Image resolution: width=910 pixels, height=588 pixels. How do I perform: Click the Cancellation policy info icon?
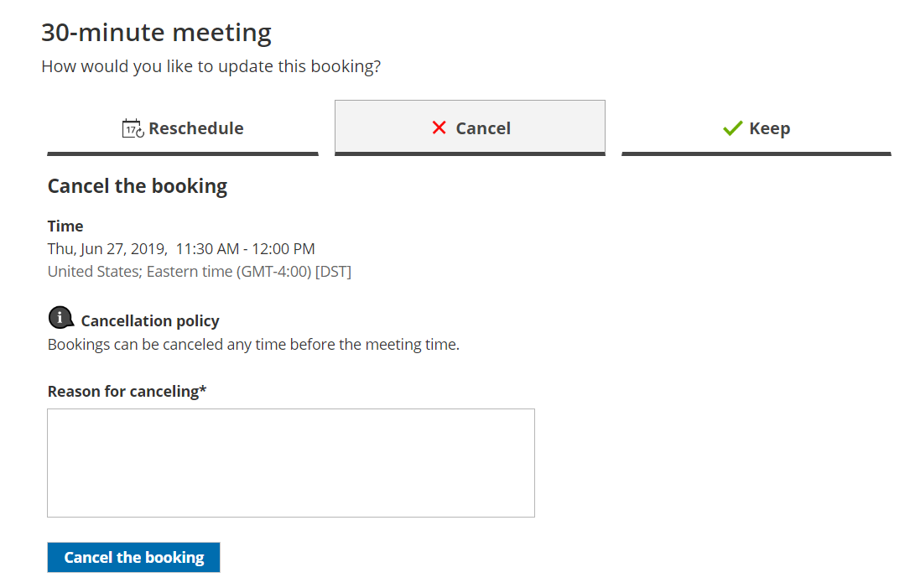click(60, 318)
